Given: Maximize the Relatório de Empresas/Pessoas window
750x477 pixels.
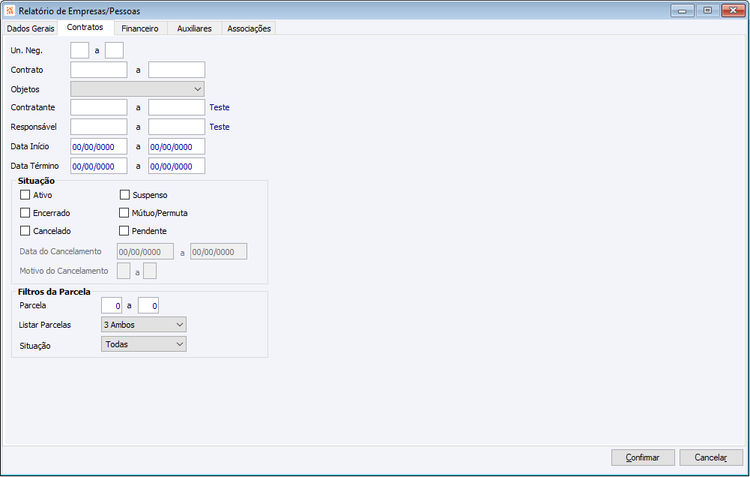Looking at the screenshot, I should tap(707, 11).
